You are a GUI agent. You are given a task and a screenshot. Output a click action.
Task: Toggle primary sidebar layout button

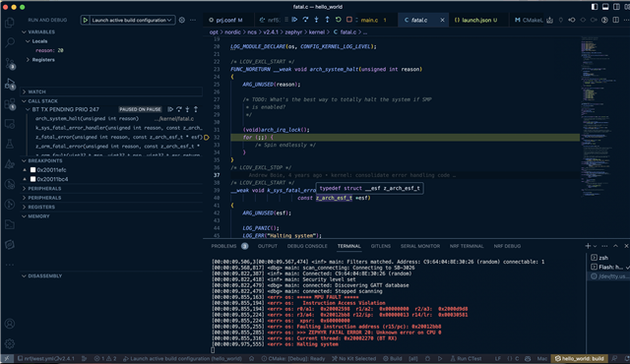(x=595, y=7)
